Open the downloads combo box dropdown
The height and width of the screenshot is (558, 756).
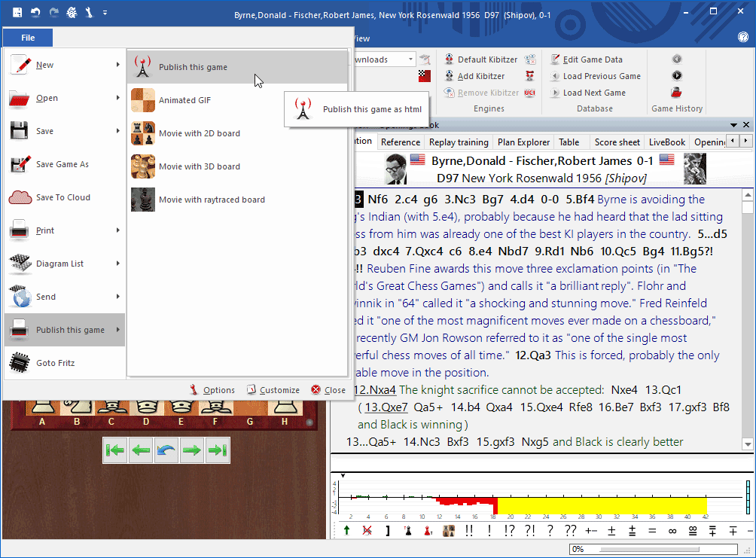(x=410, y=59)
